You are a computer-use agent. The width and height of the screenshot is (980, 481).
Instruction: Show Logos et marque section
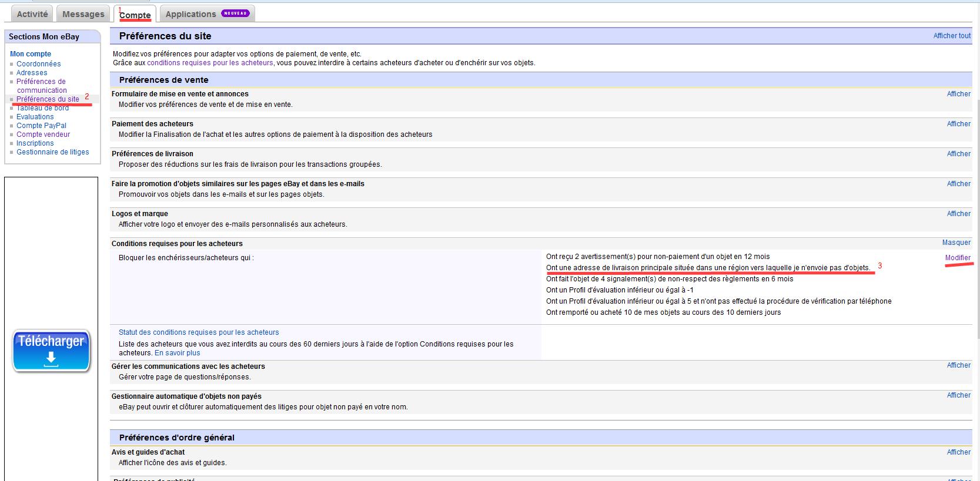pyautogui.click(x=958, y=214)
